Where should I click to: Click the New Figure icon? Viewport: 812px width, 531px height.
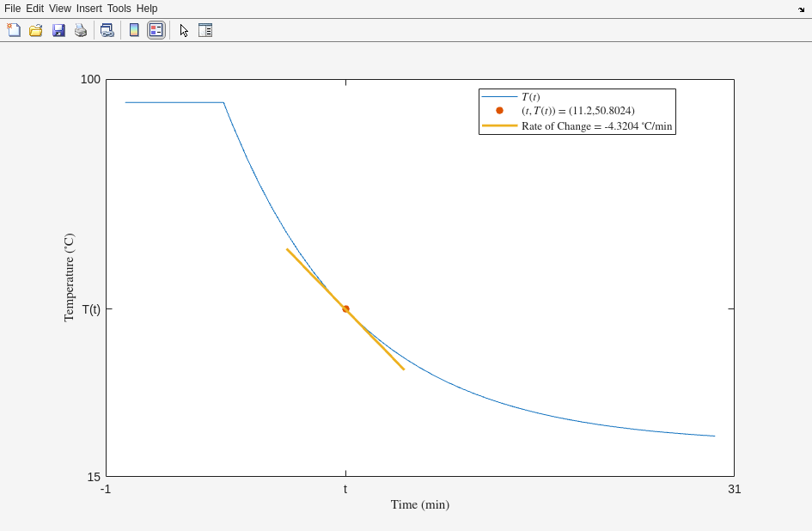[14, 30]
